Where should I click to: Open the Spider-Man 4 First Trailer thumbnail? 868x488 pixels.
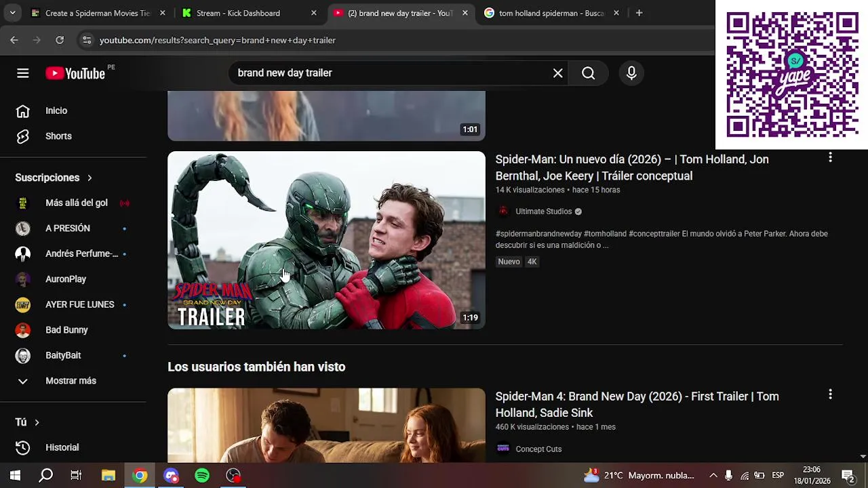point(326,426)
